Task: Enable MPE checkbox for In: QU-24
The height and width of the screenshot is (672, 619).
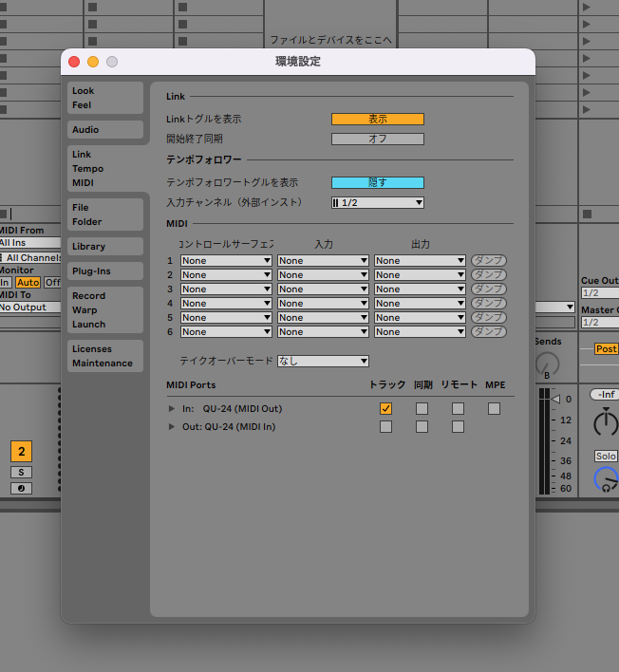Action: tap(494, 409)
